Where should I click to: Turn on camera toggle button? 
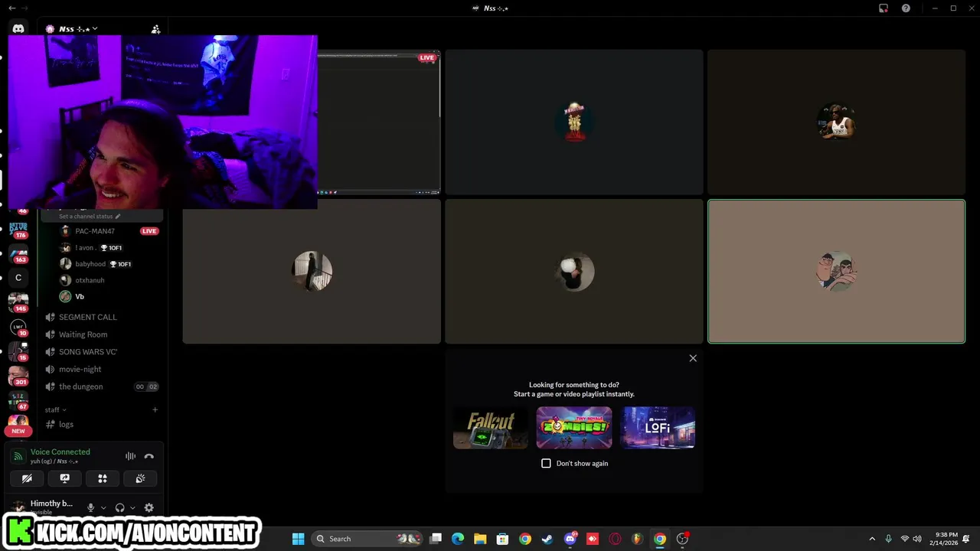pyautogui.click(x=27, y=478)
